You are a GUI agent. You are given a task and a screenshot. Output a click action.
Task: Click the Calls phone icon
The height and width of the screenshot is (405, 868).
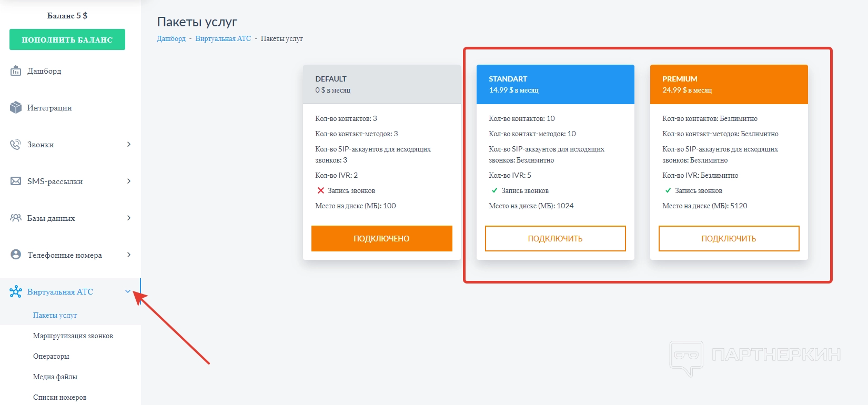16,145
